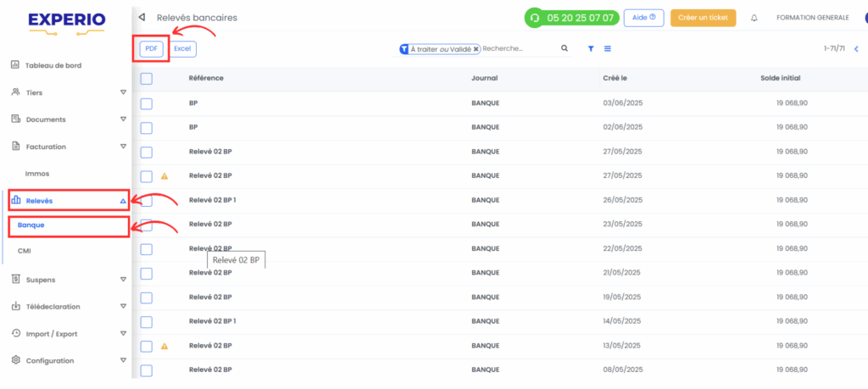Click the headset icon in the green phone badge
This screenshot has height=389, width=868.
coord(535,18)
